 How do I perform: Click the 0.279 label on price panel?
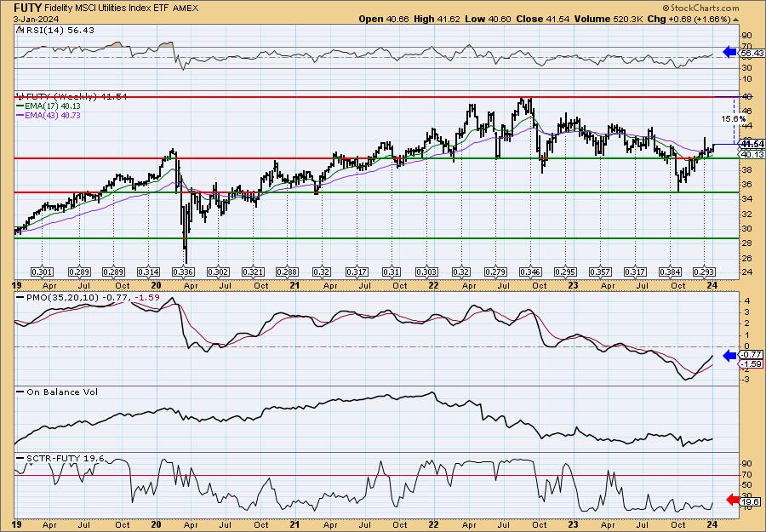(x=495, y=272)
